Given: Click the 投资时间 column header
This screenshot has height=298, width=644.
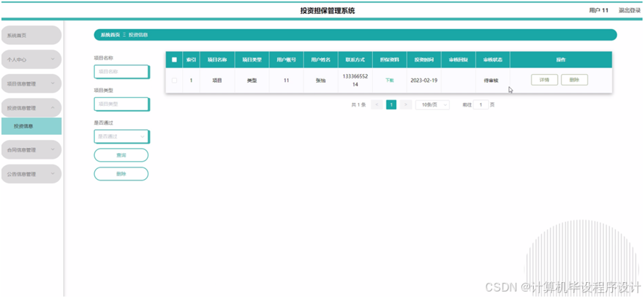Looking at the screenshot, I should click(x=424, y=59).
